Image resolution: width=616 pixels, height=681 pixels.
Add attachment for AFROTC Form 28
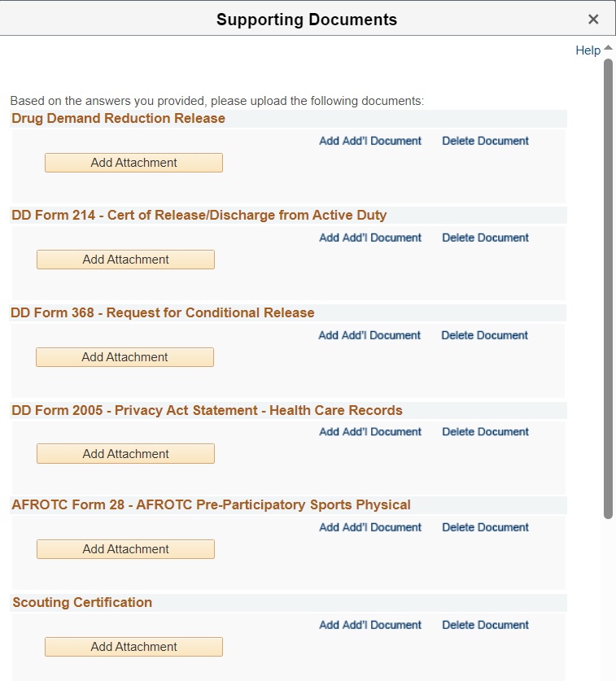[125, 549]
